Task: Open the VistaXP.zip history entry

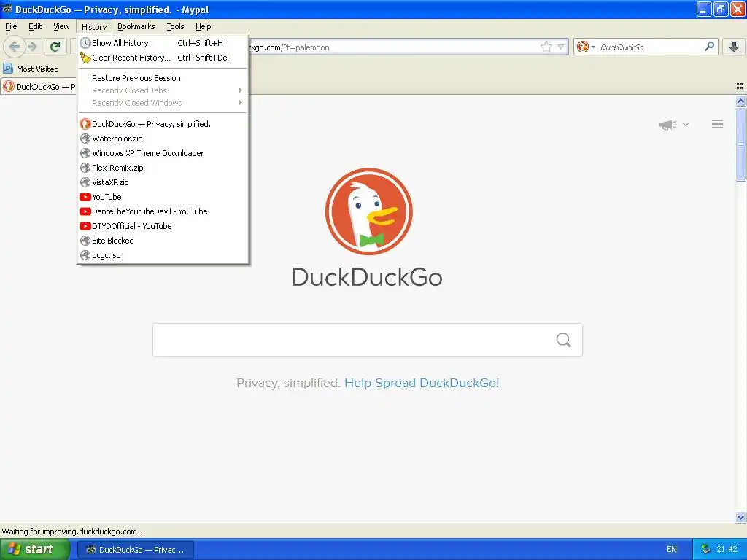Action: tap(163, 182)
